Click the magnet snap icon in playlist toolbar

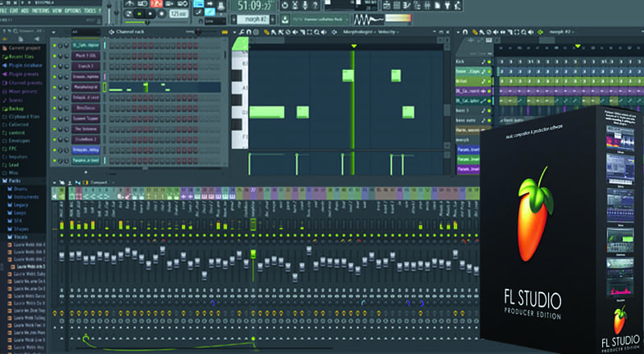click(x=465, y=32)
